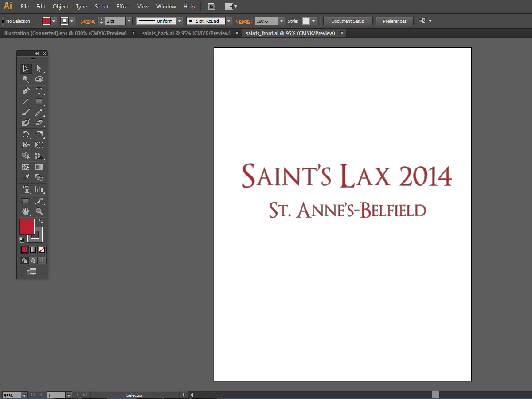532x399 pixels.
Task: Choose the Eraser tool
Action: (39, 123)
